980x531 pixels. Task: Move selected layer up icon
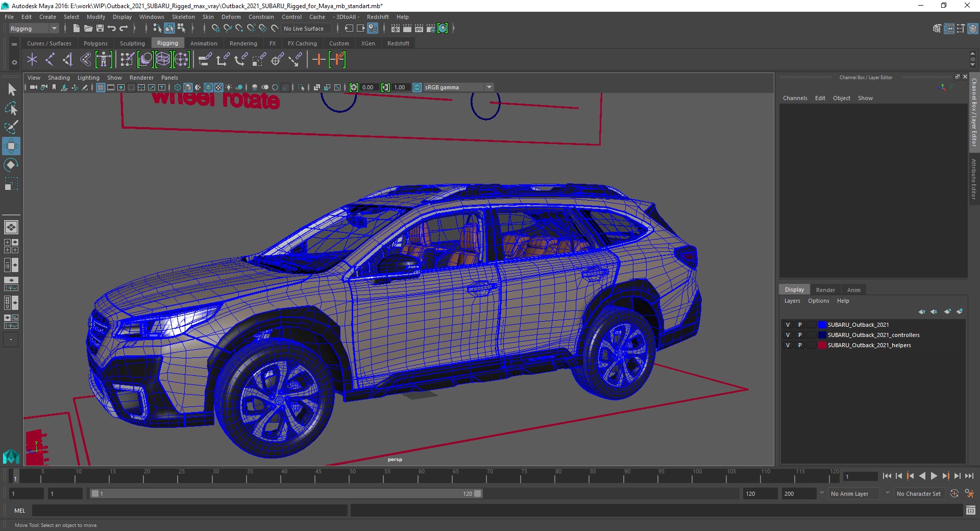922,311
